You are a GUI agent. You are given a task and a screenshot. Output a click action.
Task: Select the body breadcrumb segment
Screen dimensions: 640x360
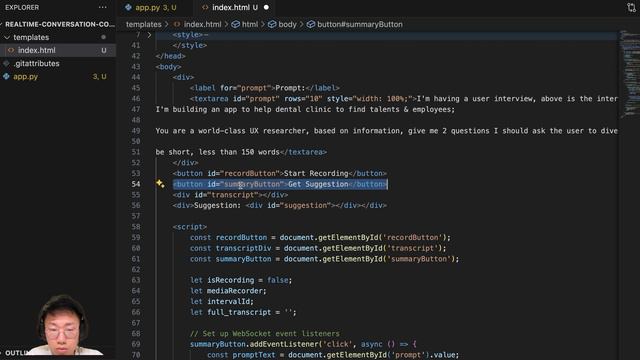tap(287, 24)
